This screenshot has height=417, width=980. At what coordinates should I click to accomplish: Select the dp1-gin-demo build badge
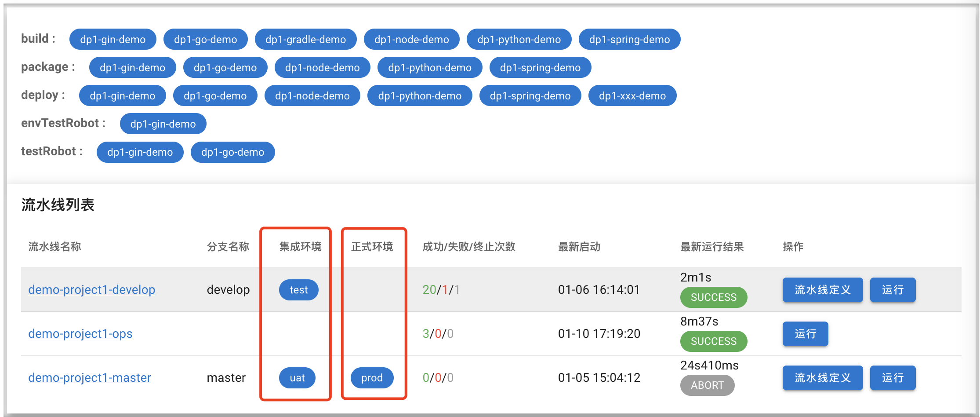(113, 39)
